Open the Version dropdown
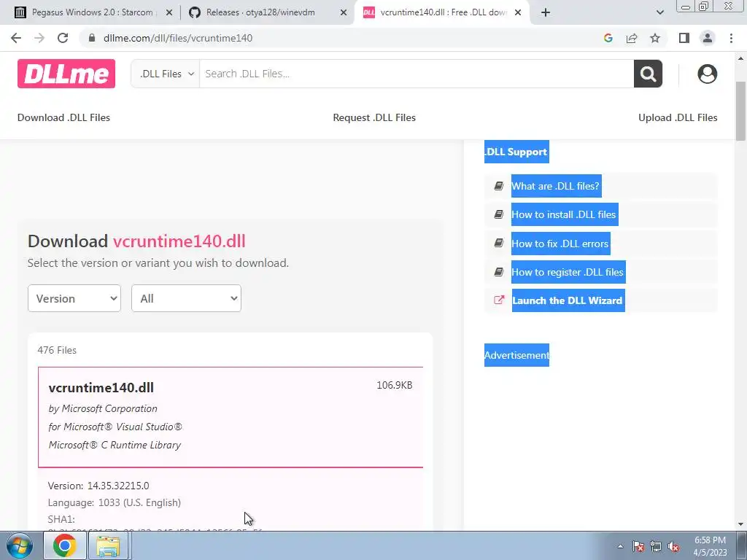Viewport: 747px width, 560px height. point(74,298)
